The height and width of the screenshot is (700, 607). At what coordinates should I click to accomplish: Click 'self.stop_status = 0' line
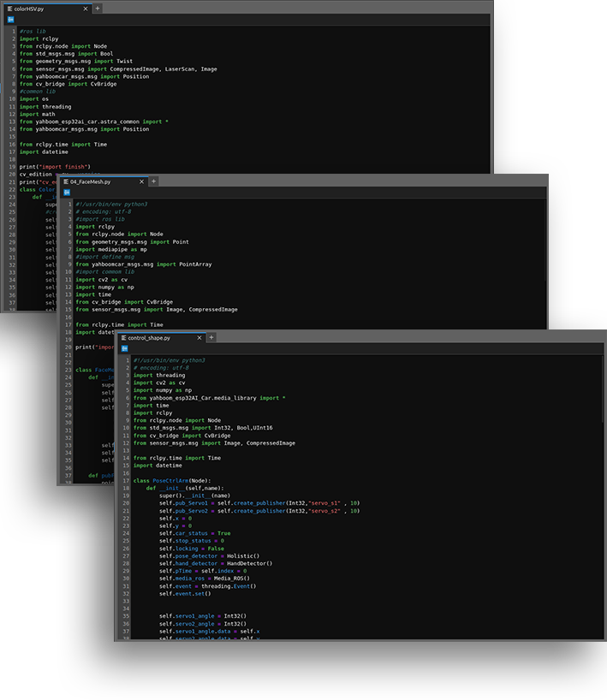pyautogui.click(x=192, y=541)
